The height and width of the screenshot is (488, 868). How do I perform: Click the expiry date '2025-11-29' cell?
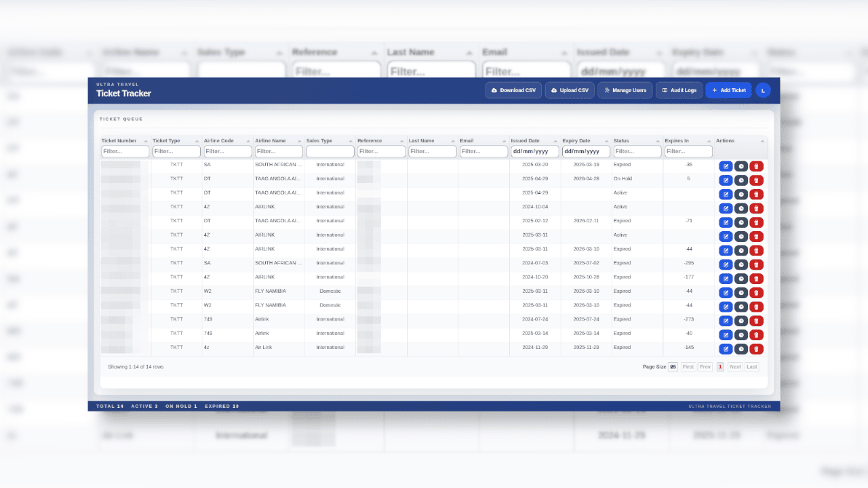587,347
